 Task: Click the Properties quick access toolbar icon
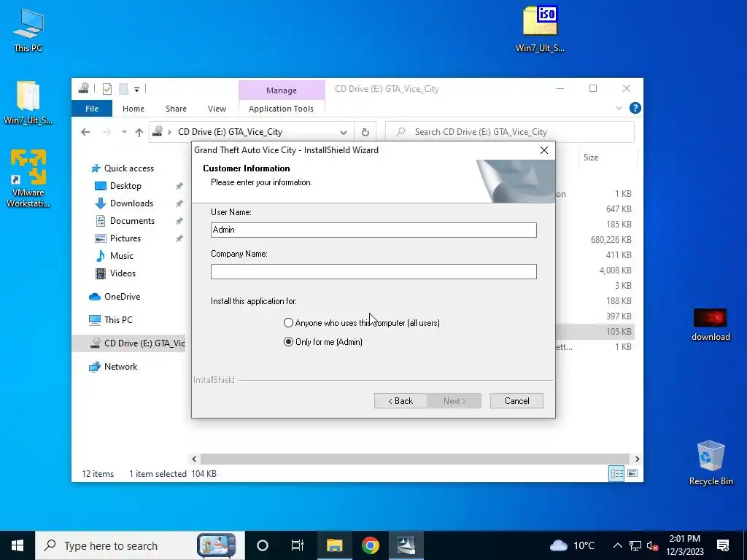pyautogui.click(x=107, y=88)
